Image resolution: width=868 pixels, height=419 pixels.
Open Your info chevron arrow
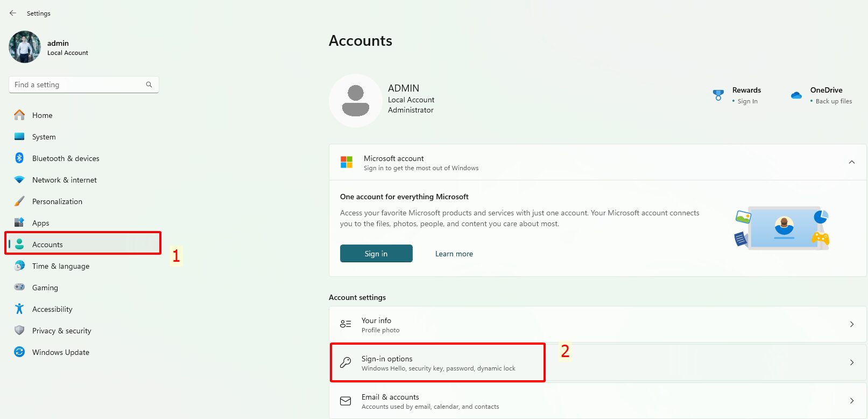coord(851,324)
